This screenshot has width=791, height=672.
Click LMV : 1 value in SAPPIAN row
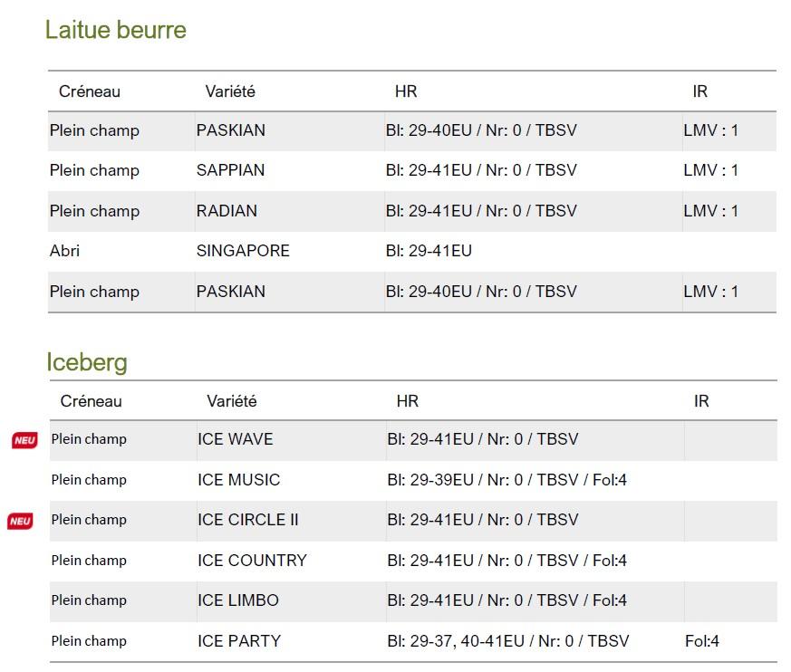click(710, 170)
